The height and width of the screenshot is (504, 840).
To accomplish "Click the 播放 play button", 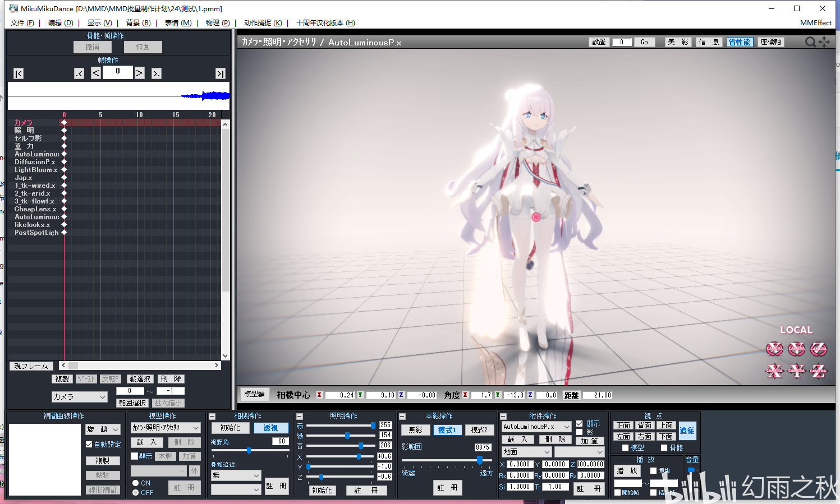I will [627, 471].
